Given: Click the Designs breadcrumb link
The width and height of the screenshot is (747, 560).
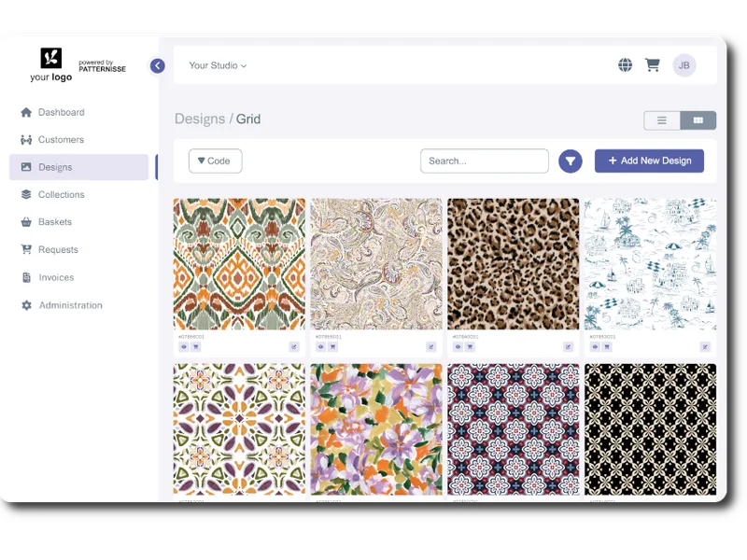Looking at the screenshot, I should coord(200,119).
